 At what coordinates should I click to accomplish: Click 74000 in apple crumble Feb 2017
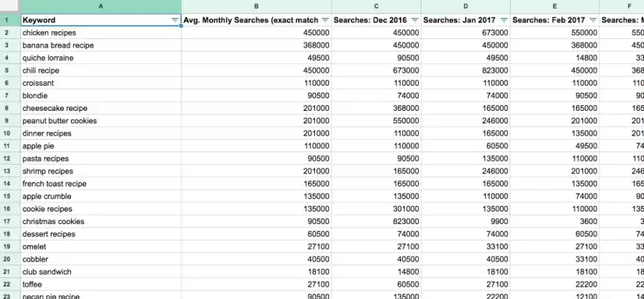[555, 196]
